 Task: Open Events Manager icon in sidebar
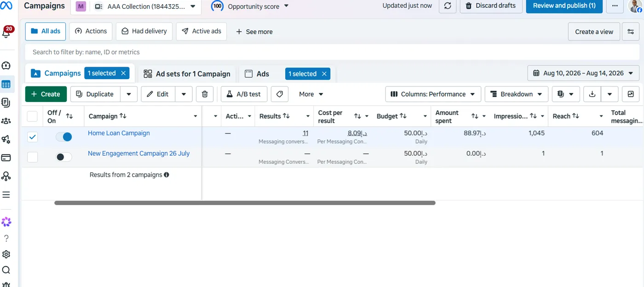(x=6, y=176)
